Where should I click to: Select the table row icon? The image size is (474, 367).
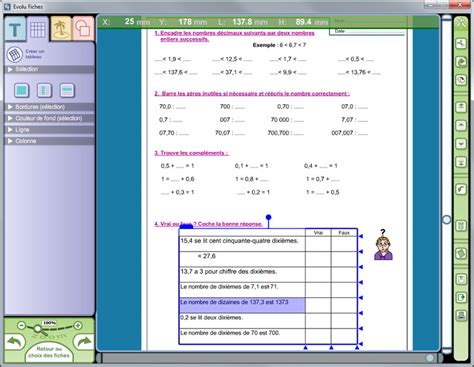[x=67, y=90]
